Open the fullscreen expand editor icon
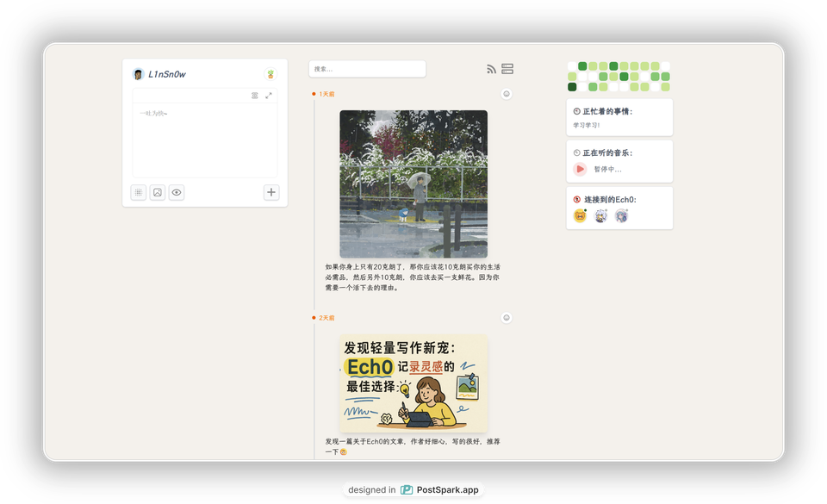The height and width of the screenshot is (504, 827). (269, 96)
